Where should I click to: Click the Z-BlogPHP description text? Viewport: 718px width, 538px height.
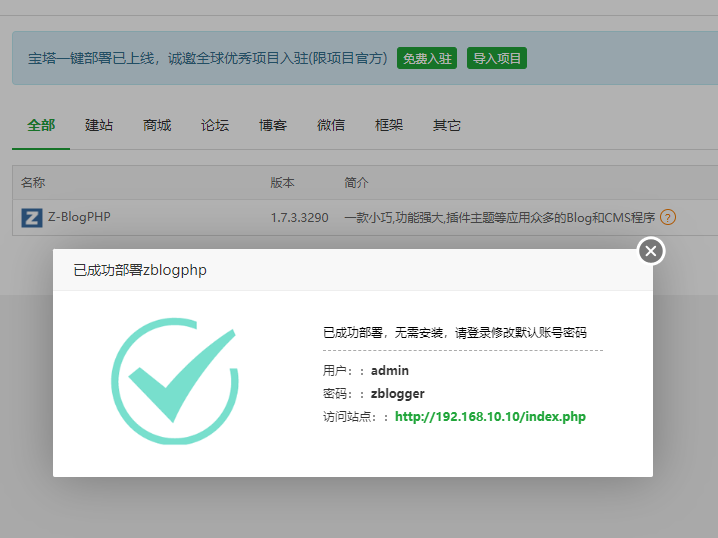(x=500, y=217)
